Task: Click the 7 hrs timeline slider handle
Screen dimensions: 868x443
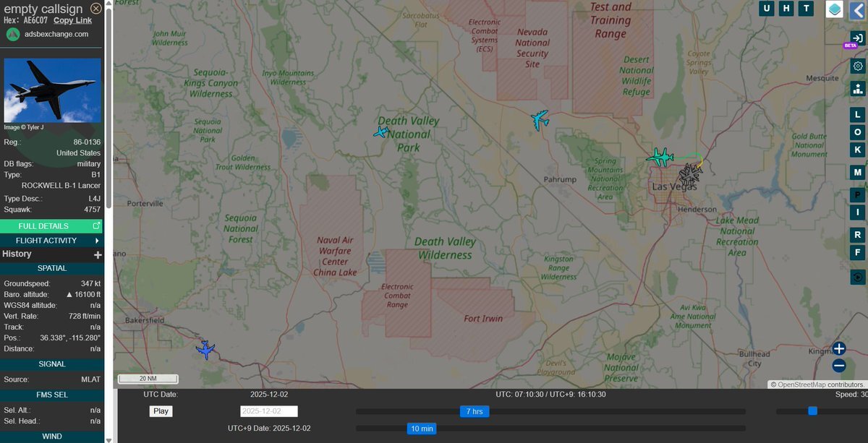Action: 475,411
